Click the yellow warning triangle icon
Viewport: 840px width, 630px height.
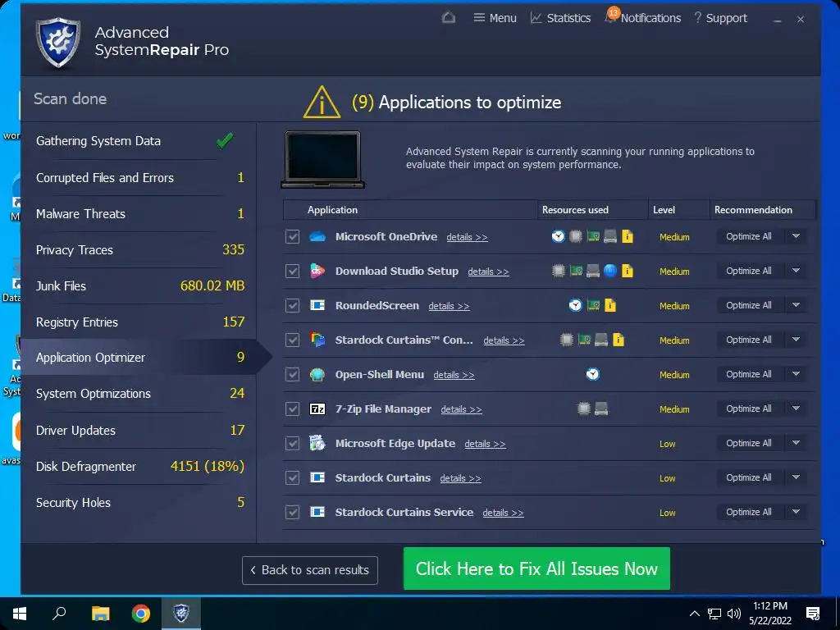(322, 102)
